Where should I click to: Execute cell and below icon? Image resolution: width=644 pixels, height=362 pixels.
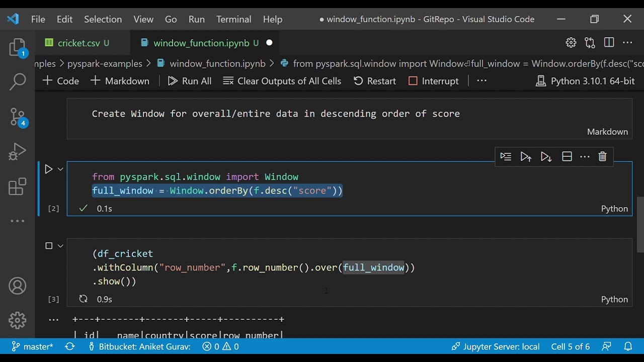coord(546,157)
